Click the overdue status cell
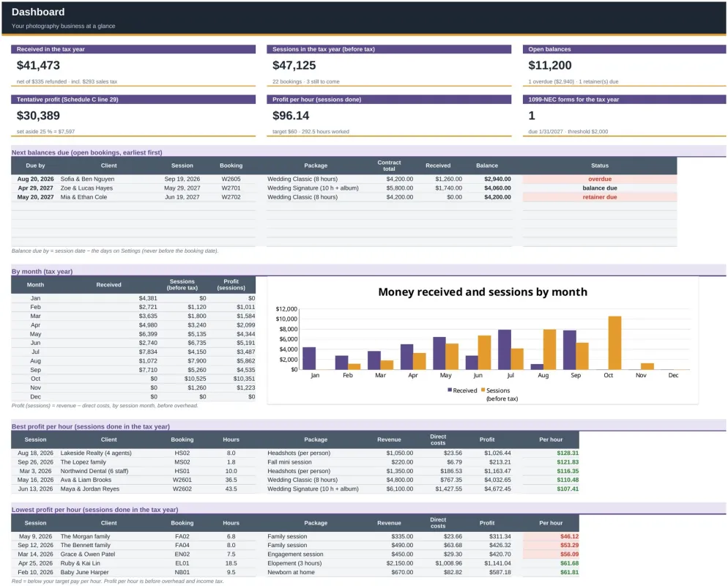 coord(599,179)
